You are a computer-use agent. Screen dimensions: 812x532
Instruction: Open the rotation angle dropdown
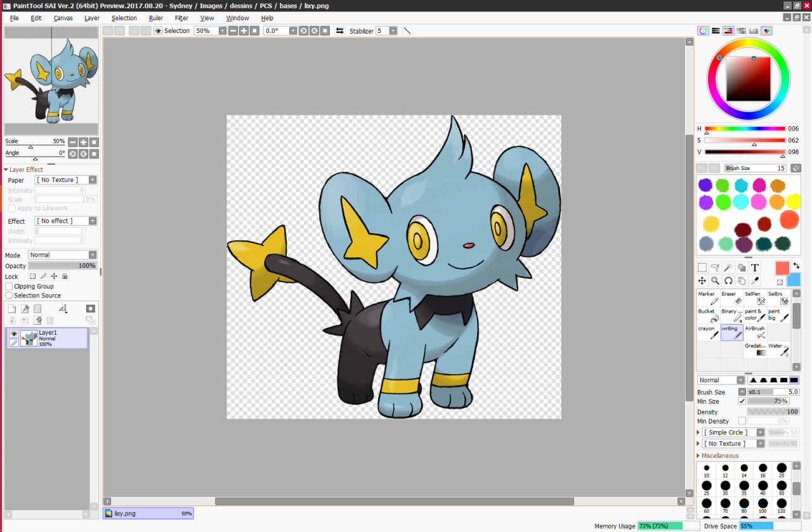292,30
